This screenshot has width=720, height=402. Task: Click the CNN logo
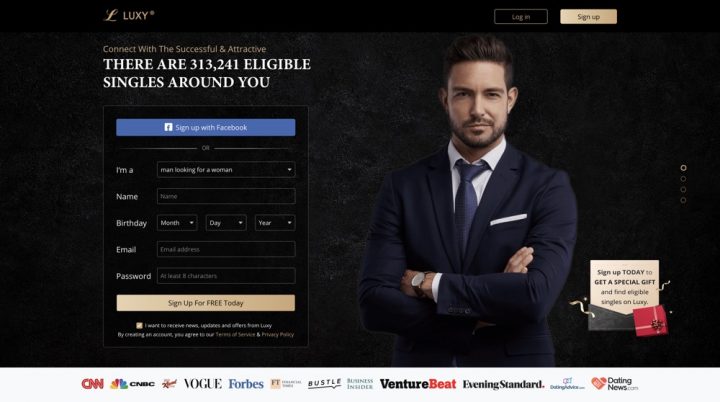pyautogui.click(x=93, y=384)
